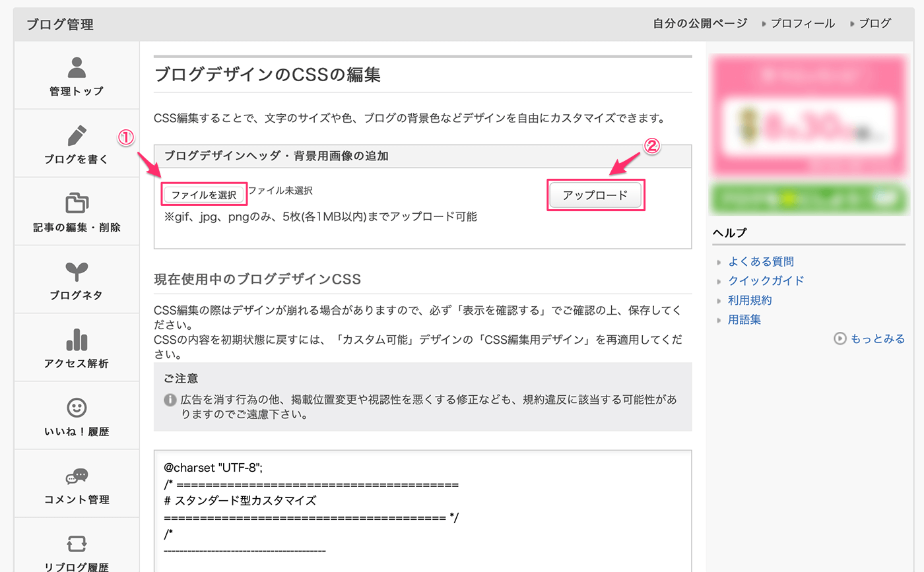Screen dimensions: 924x572
Task: Select 管理トップ menu label
Action: coord(77,92)
